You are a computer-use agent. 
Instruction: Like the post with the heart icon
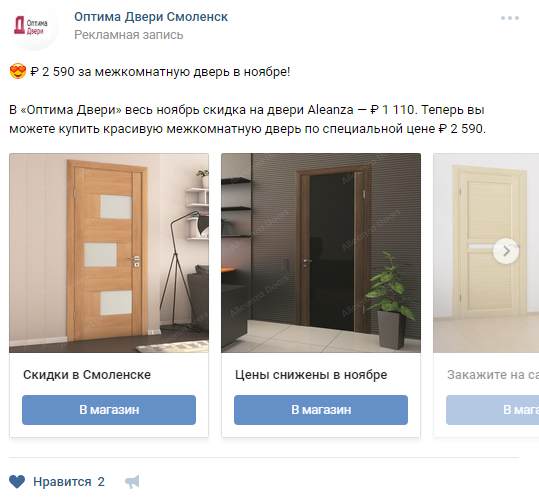click(17, 482)
